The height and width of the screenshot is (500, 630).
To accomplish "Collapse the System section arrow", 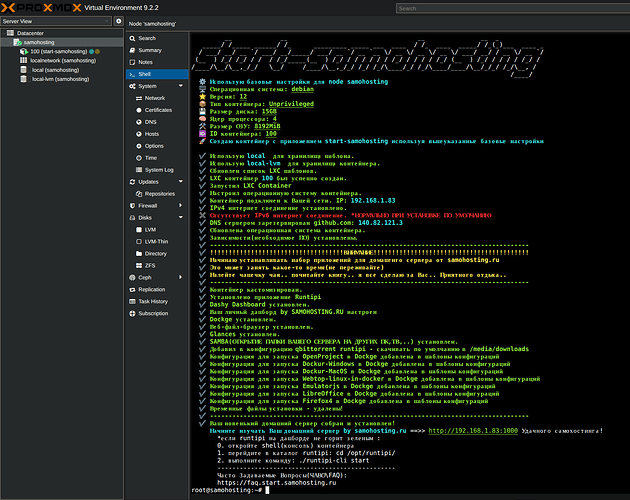I will pos(181,86).
